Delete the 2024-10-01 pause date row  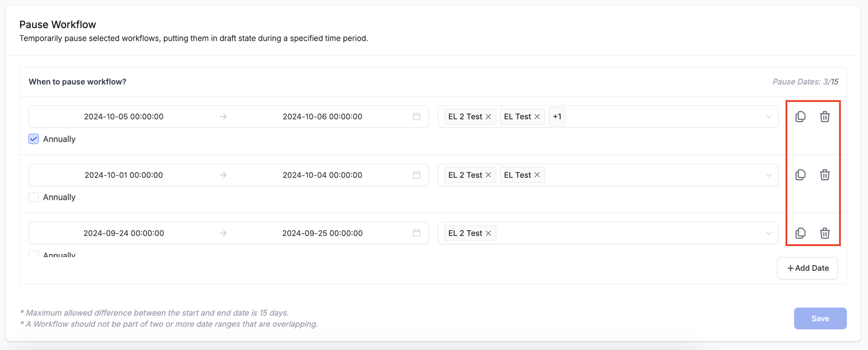(x=825, y=175)
